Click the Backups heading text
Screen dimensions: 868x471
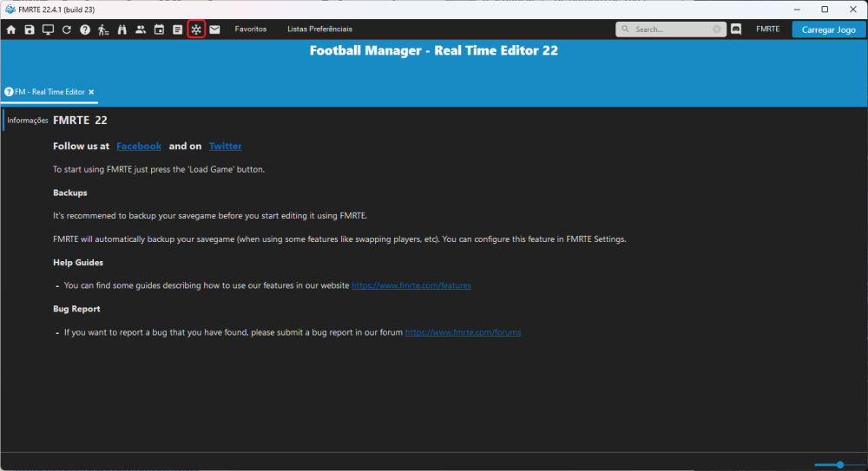point(70,193)
